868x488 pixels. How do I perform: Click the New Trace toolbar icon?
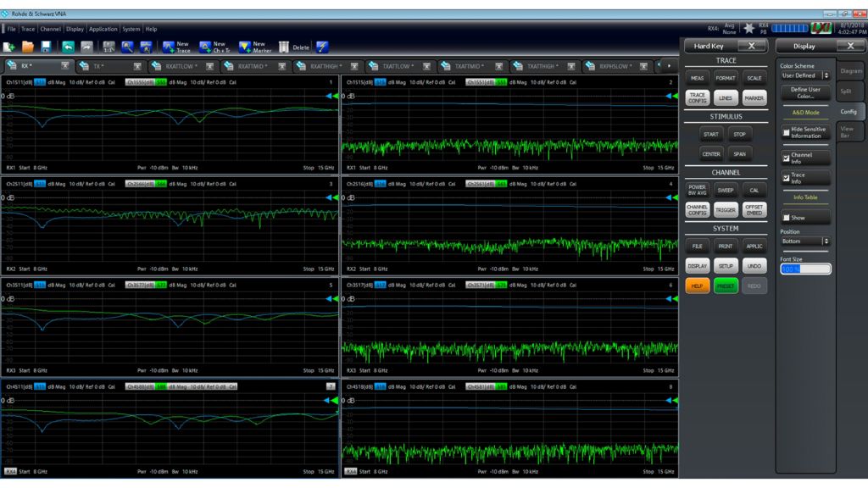pos(169,47)
